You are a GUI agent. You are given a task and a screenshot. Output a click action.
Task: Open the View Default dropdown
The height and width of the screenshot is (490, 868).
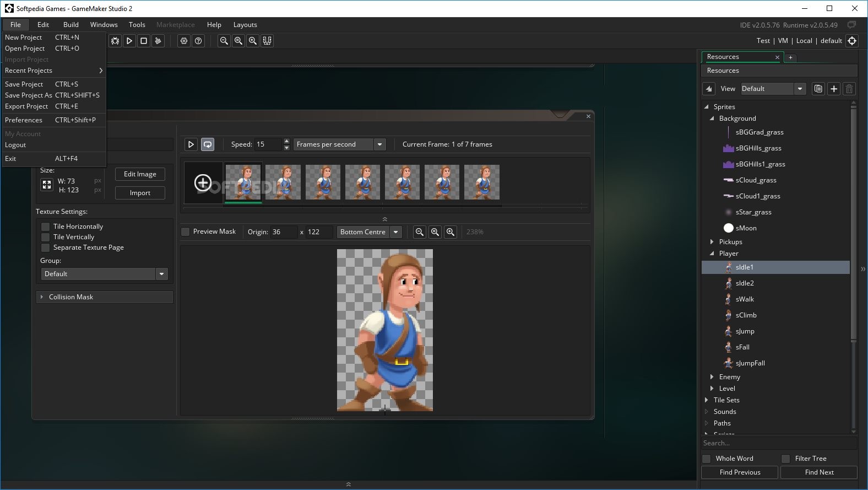773,89
